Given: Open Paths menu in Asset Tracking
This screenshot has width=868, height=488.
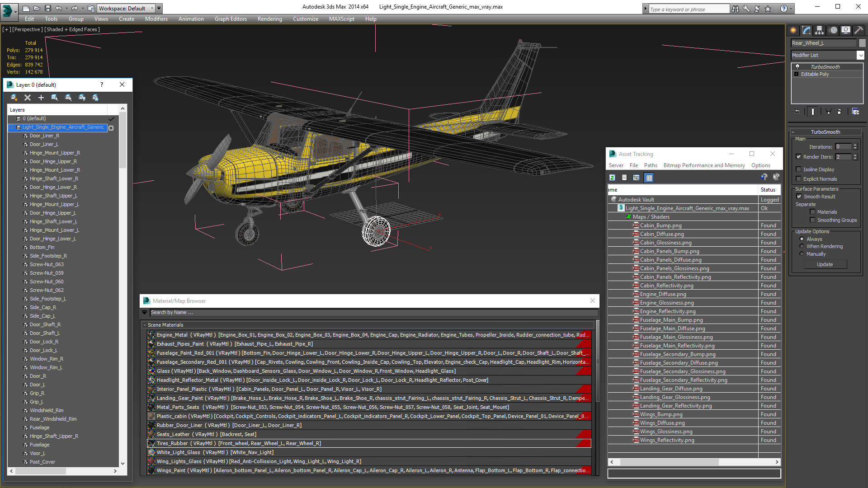Looking at the screenshot, I should pos(651,165).
